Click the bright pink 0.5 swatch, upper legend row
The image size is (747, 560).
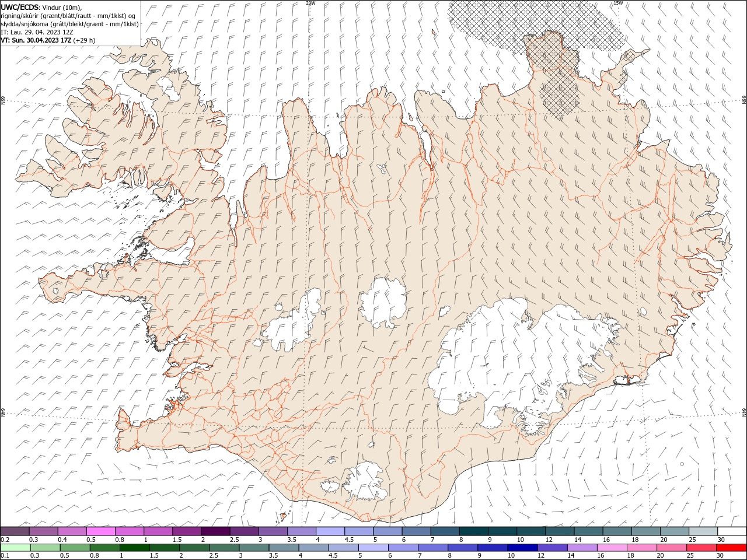coord(101,531)
